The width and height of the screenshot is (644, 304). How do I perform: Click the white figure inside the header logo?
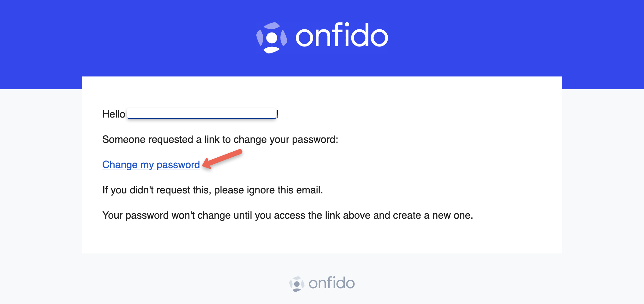point(272,39)
